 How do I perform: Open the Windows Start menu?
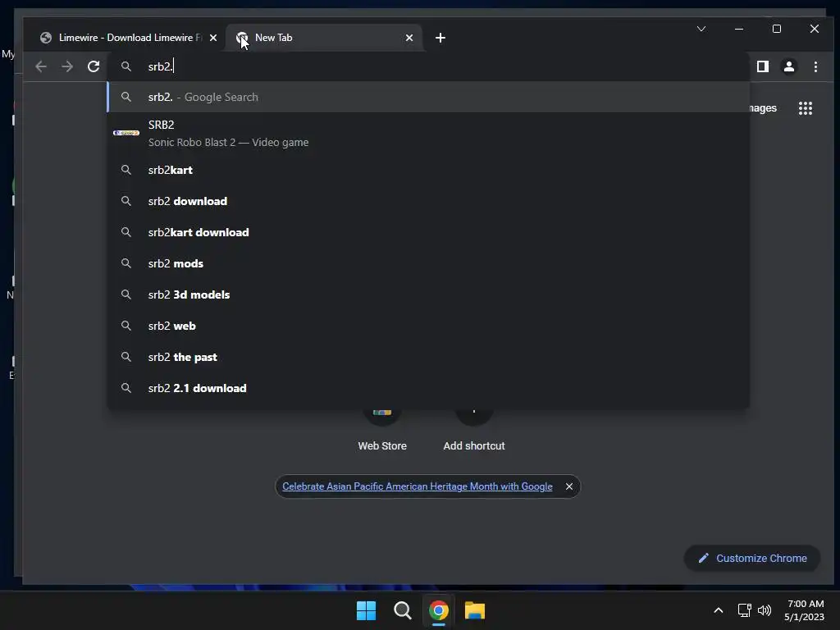click(366, 610)
